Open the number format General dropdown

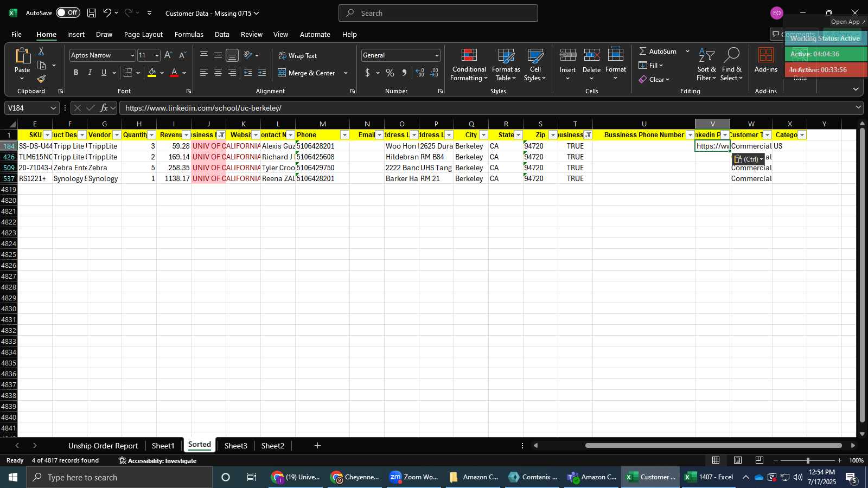pos(437,55)
